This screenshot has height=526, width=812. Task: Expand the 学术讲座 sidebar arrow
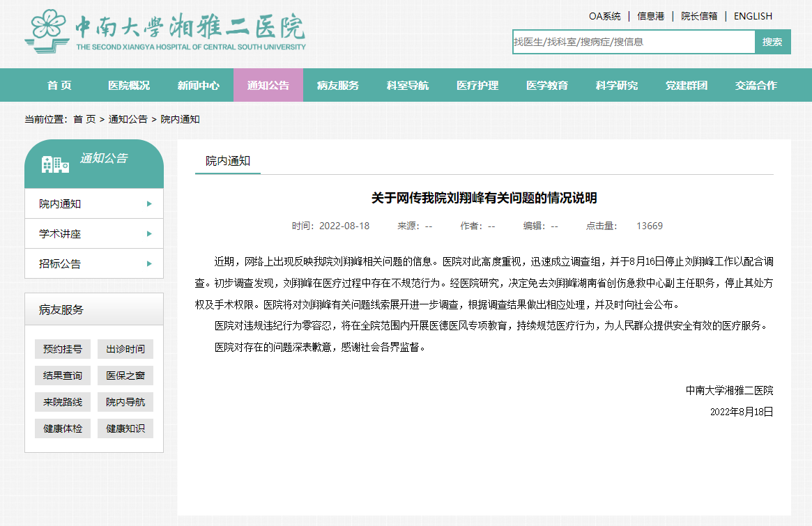pyautogui.click(x=149, y=234)
